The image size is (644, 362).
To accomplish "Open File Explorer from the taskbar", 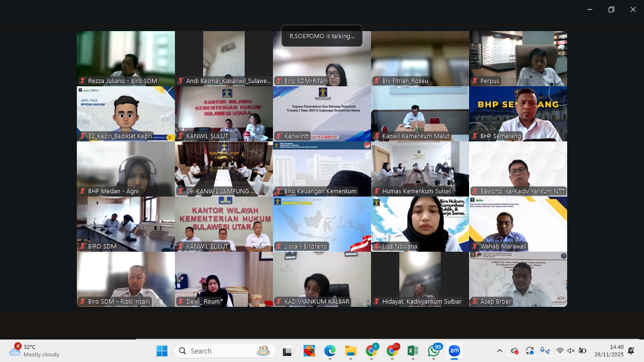I will pyautogui.click(x=350, y=351).
